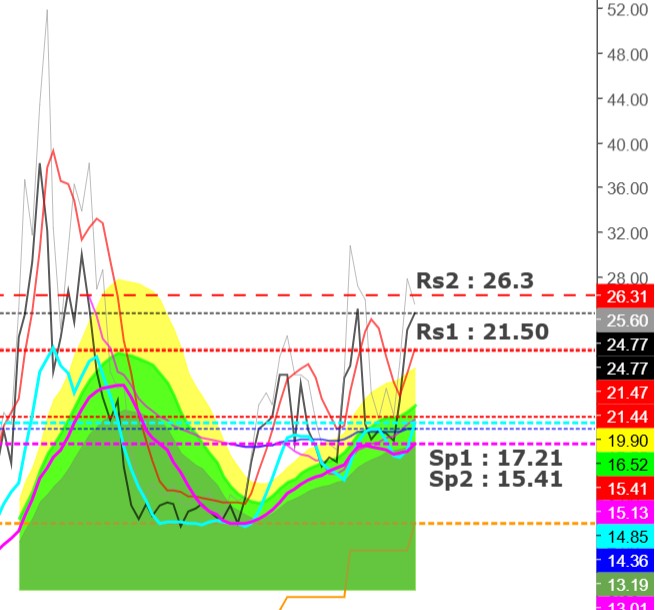Select the olive green 13.19 price label
Viewport: 655px width, 610px height.
click(624, 585)
